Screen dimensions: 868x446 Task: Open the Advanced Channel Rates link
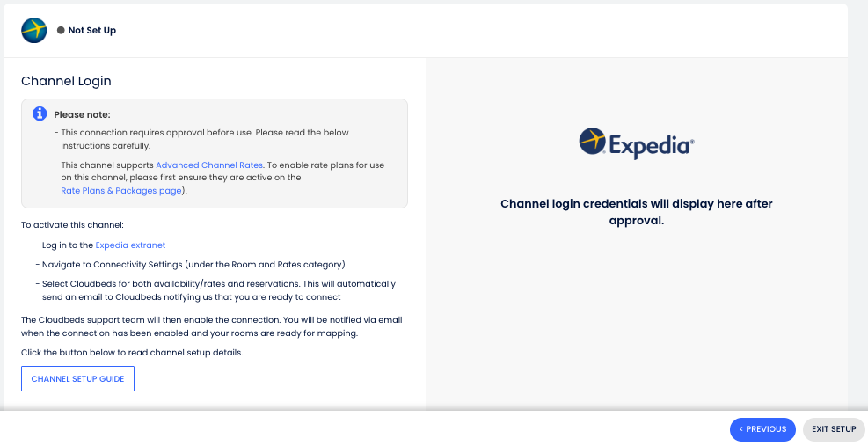(x=208, y=165)
